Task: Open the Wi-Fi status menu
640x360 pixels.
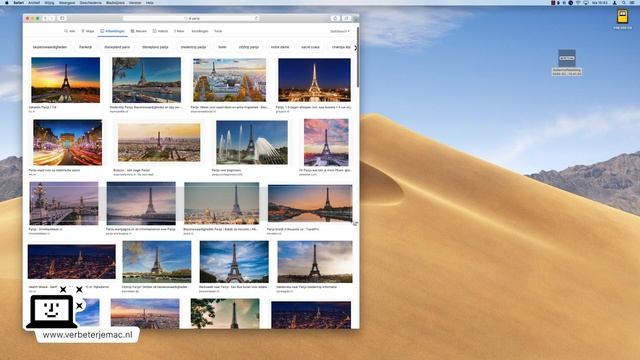Action: tap(578, 3)
